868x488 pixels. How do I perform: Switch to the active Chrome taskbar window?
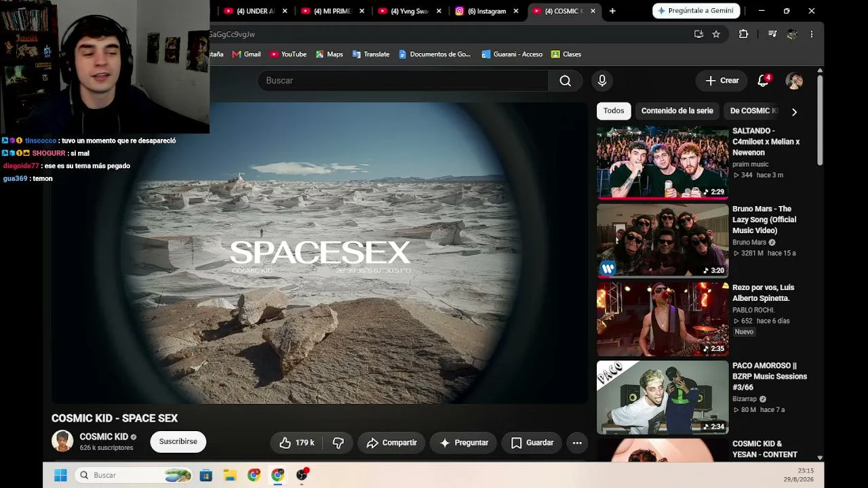pos(278,475)
